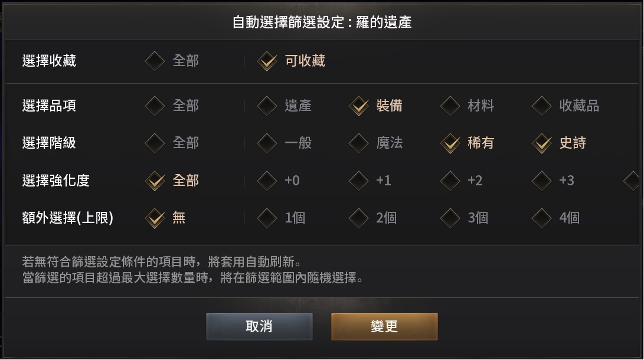Check 全部 in the 選擇階級 row
Screen dimensions: 644x360
click(155, 143)
